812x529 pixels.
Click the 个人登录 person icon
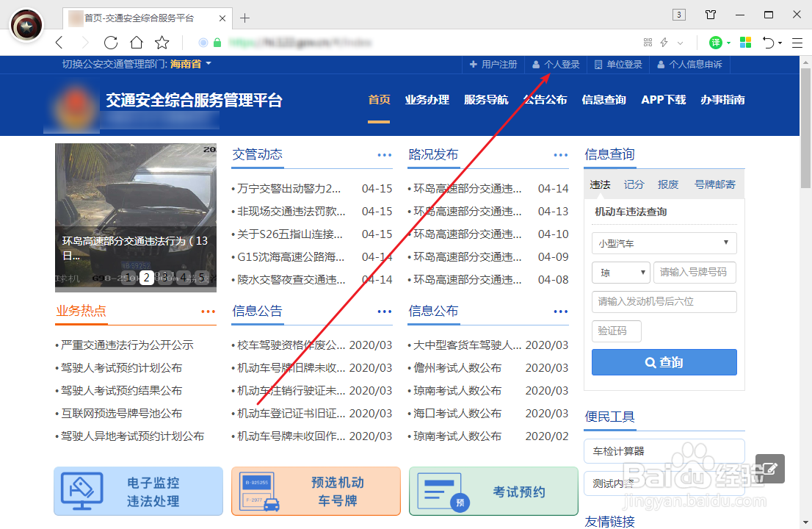(536, 65)
